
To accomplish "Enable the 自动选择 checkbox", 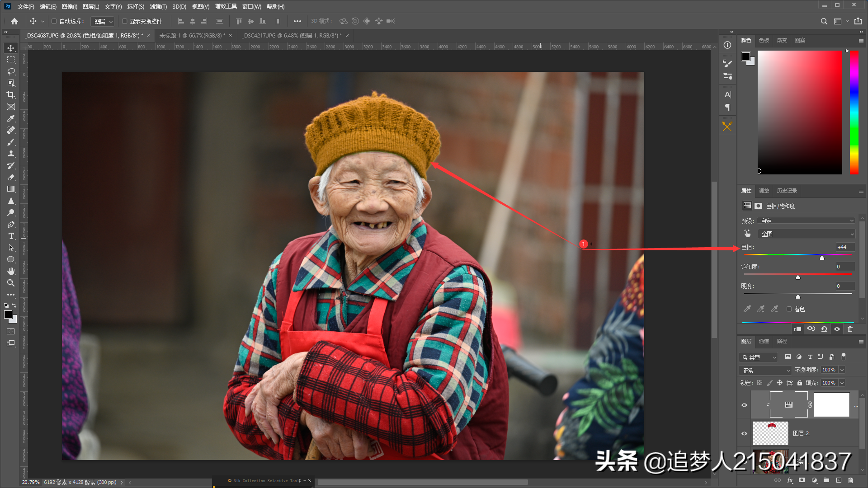I will pyautogui.click(x=54, y=21).
